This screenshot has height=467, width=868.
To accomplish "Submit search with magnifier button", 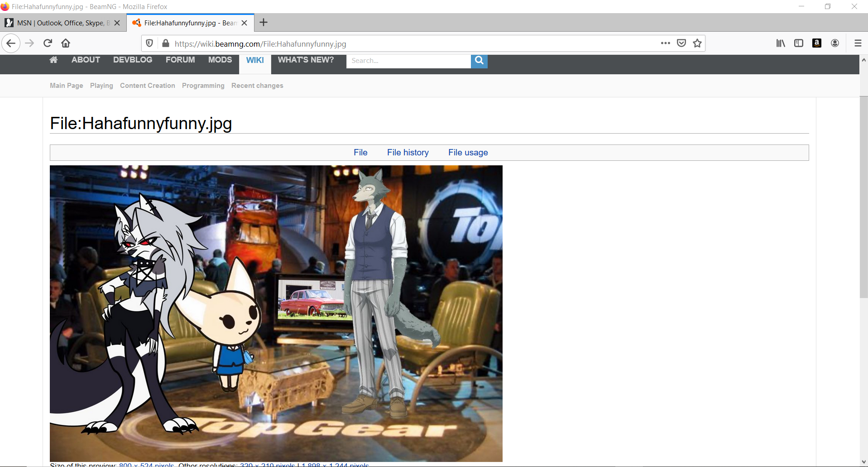I will 479,61.
